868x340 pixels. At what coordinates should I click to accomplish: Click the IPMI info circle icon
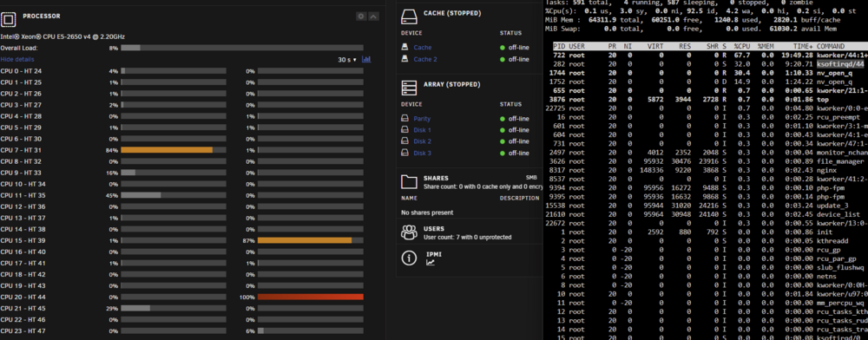tap(409, 258)
